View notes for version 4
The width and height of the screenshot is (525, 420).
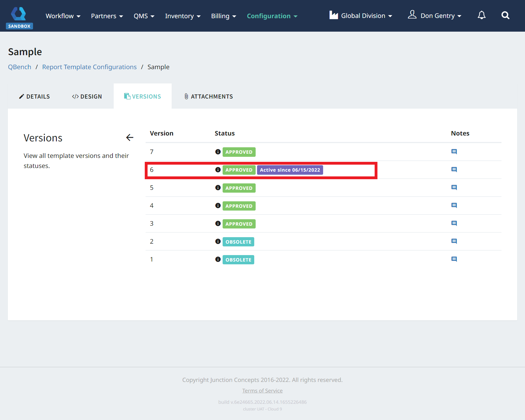click(x=454, y=206)
